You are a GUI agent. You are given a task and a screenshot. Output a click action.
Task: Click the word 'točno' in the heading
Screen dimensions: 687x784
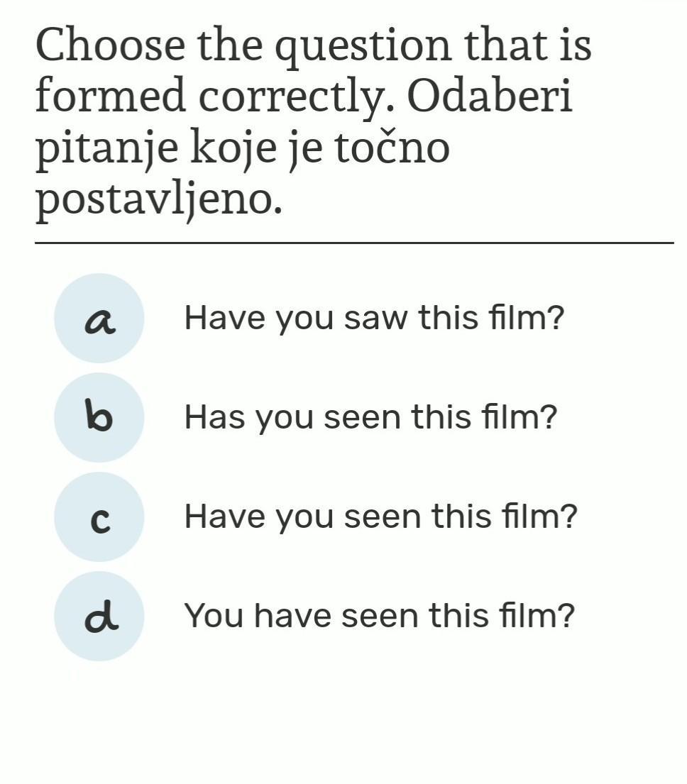click(x=392, y=148)
